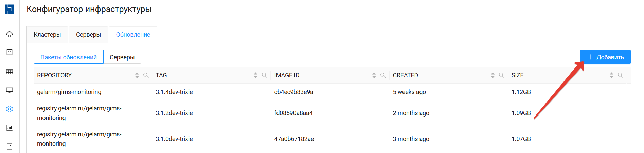Open the settings gear icon in sidebar
The width and height of the screenshot is (644, 153).
pos(10,109)
